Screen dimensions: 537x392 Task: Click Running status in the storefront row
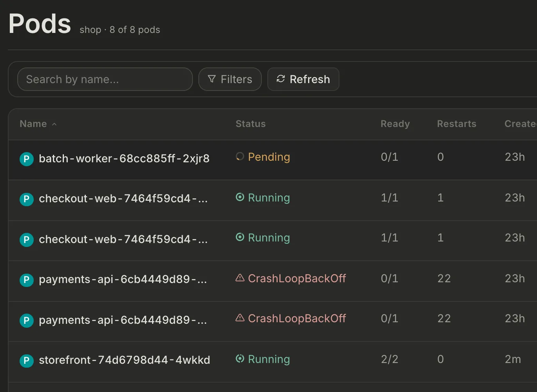(x=269, y=359)
